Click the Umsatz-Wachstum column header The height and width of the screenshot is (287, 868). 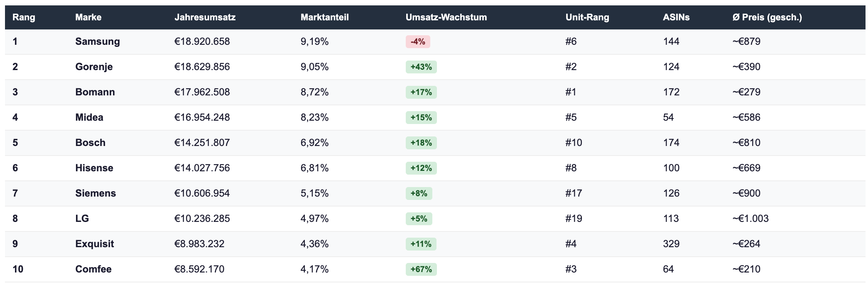tap(446, 17)
